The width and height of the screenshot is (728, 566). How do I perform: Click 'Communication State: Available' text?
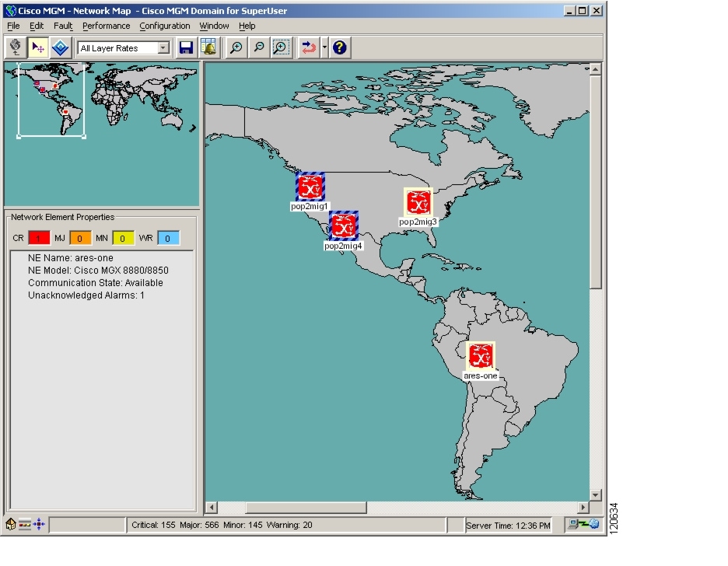click(95, 283)
